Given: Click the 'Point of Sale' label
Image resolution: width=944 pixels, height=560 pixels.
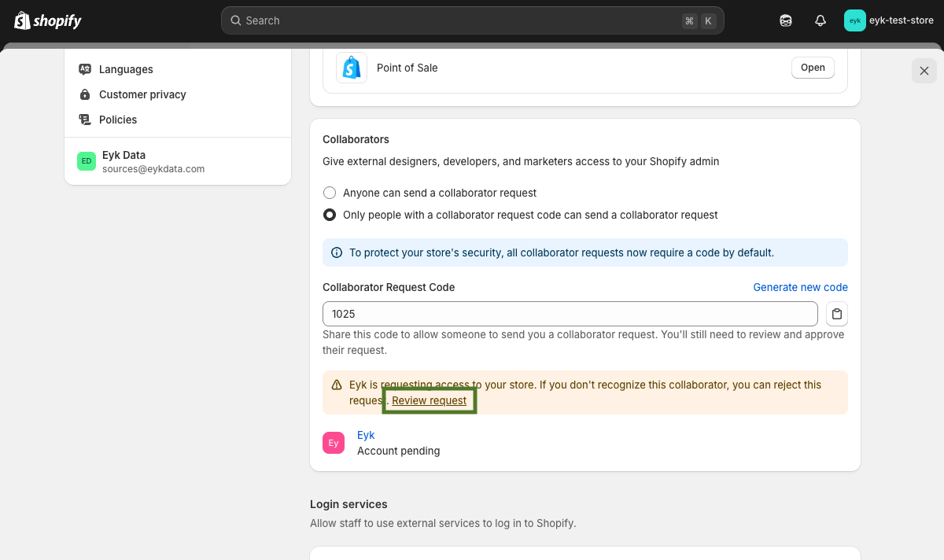Looking at the screenshot, I should tap(407, 68).
